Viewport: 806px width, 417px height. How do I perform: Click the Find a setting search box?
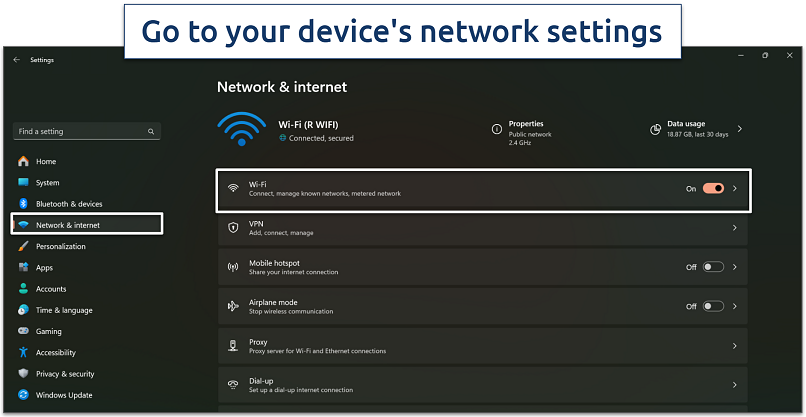(80, 131)
